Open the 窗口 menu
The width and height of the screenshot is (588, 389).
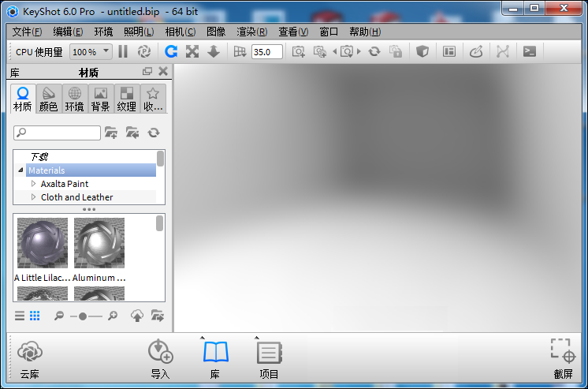[329, 32]
